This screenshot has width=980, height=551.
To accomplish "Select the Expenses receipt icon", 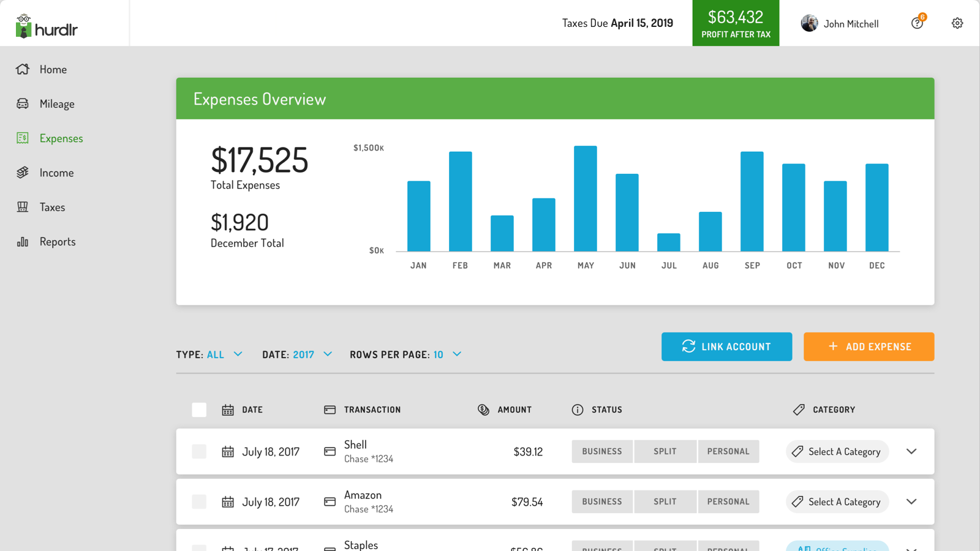I will pyautogui.click(x=22, y=138).
